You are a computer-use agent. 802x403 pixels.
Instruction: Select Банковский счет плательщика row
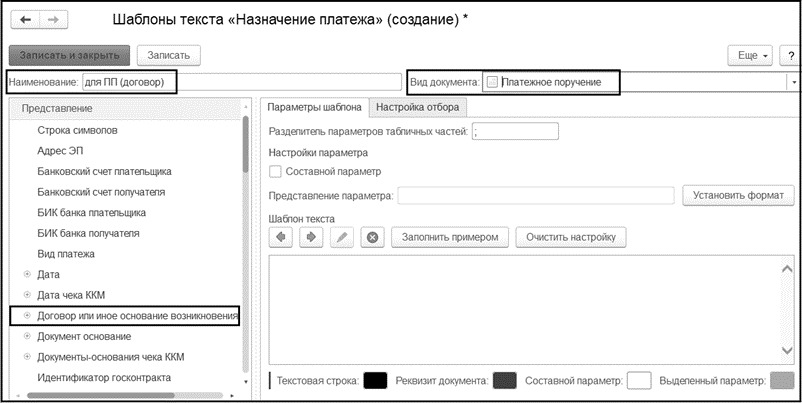126,171
